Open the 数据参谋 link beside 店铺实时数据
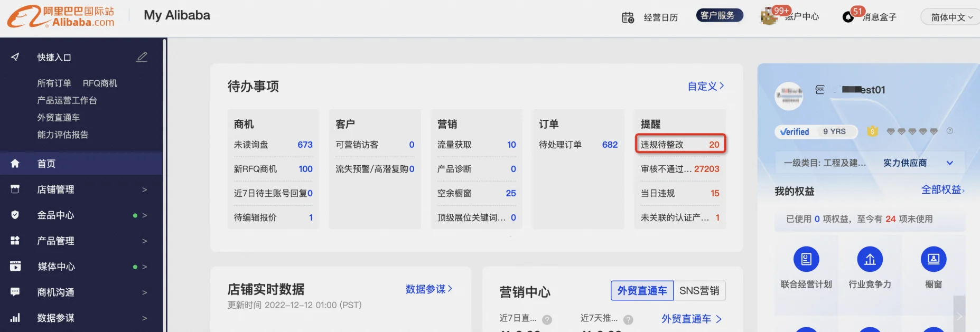 [x=429, y=289]
